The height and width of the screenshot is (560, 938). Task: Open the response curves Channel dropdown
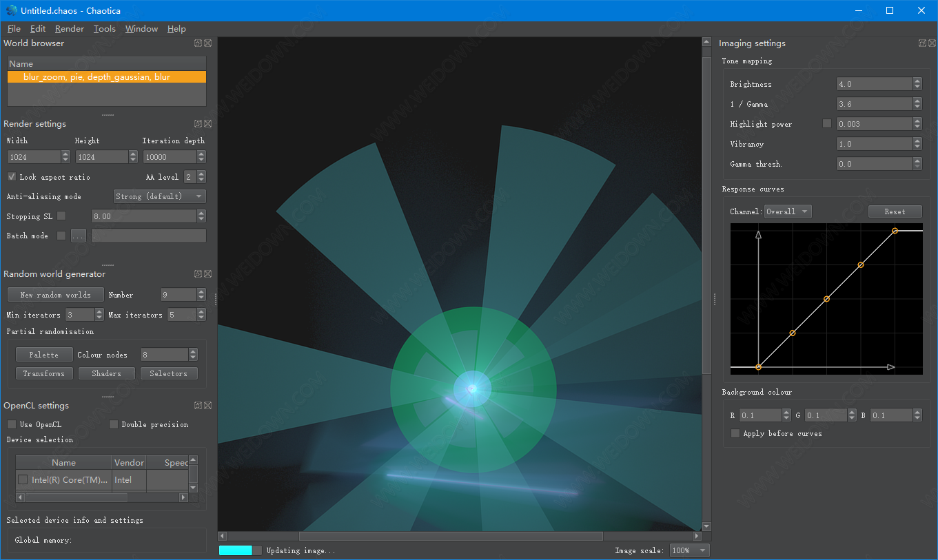[x=788, y=211]
